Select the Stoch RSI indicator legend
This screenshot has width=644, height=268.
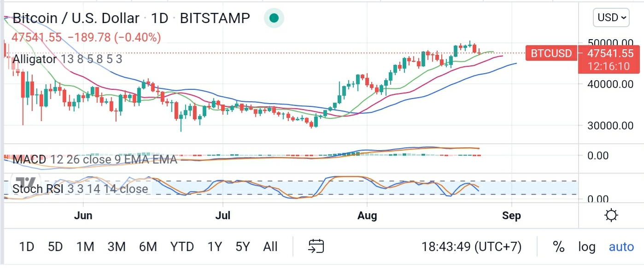coord(80,189)
